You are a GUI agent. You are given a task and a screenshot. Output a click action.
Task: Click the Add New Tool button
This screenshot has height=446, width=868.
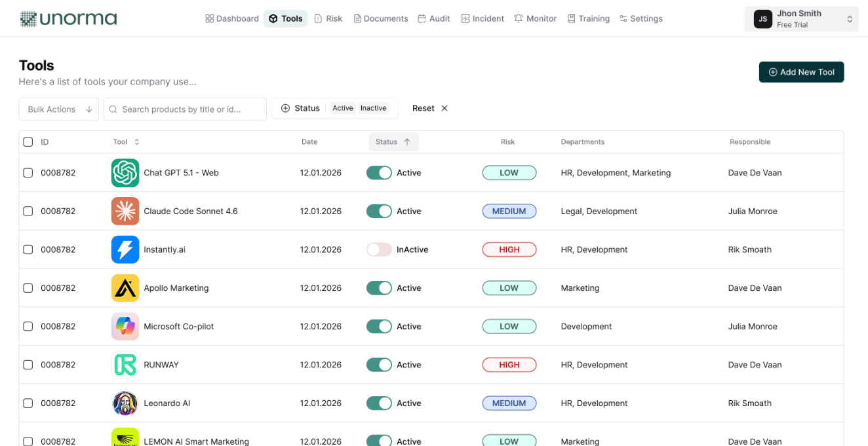801,72
